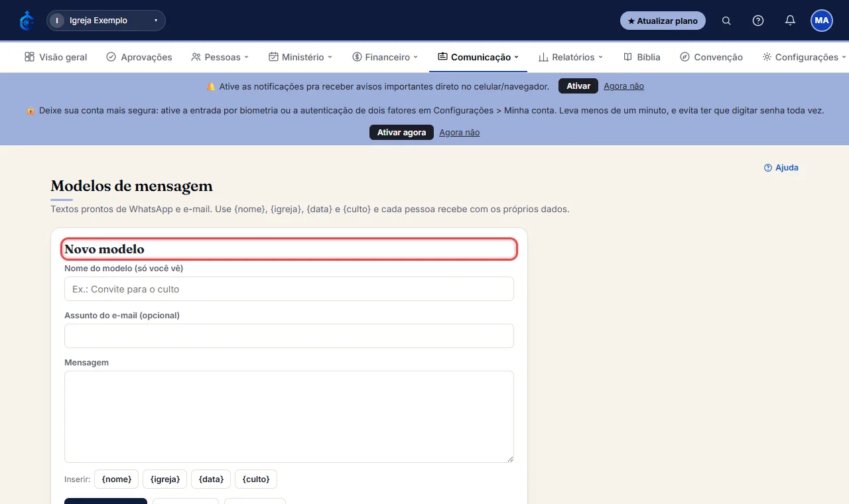
Task: Click the Financeiro dollar icon
Action: (x=357, y=57)
